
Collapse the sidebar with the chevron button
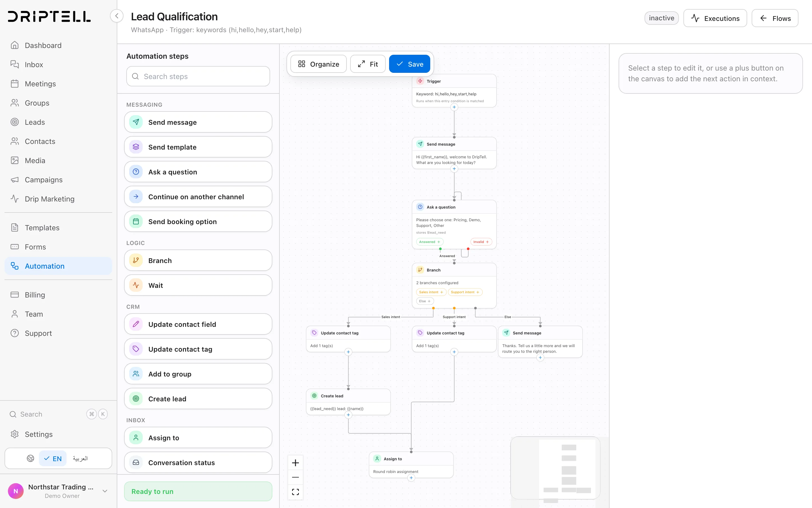[116, 16]
